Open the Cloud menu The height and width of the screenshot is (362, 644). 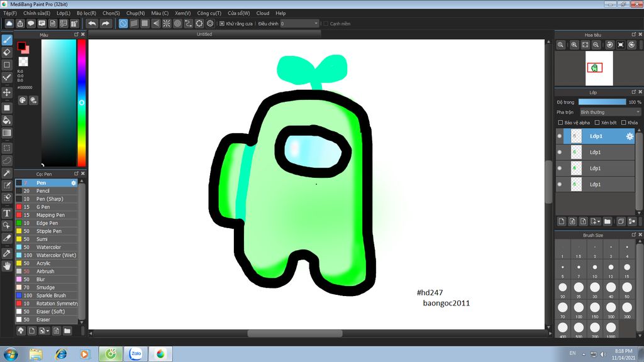(x=262, y=13)
